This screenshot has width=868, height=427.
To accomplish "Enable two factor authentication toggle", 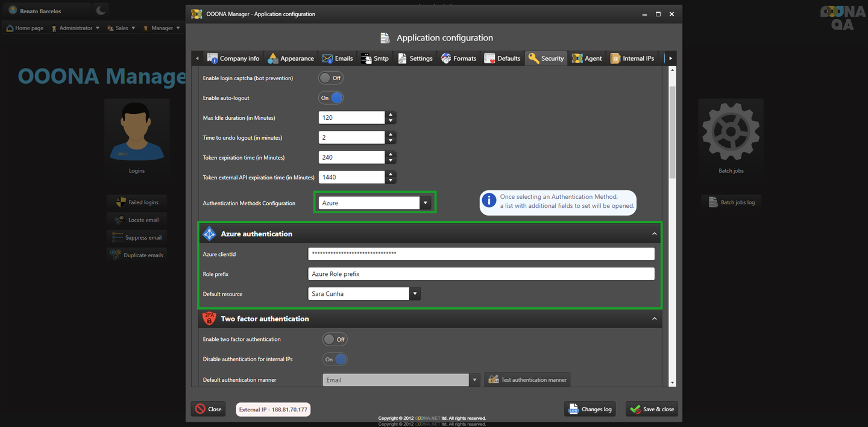I will [335, 339].
